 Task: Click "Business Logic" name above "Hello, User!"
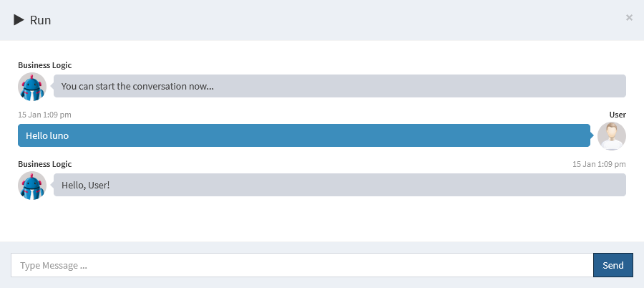tap(44, 164)
